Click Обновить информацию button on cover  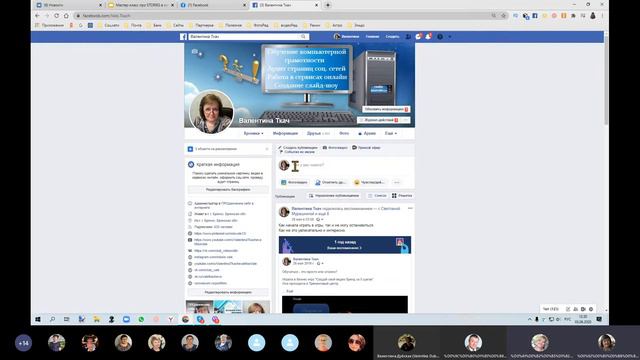[386, 109]
